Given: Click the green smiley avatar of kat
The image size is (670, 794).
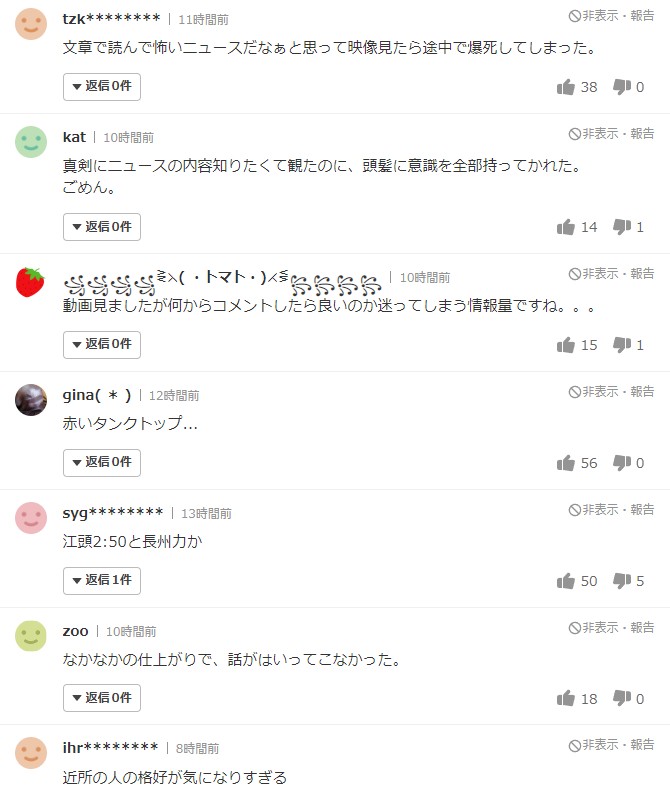Looking at the screenshot, I should (31, 142).
